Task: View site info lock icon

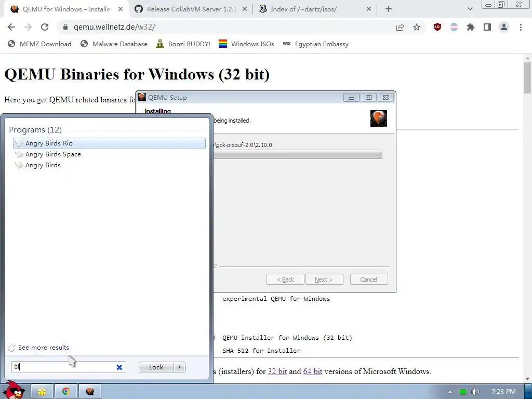Action: (x=65, y=27)
